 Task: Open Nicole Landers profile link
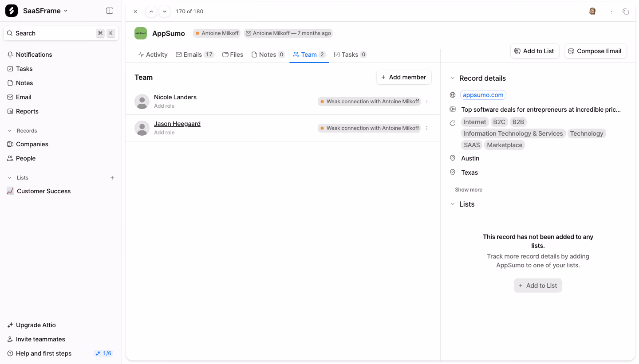[175, 97]
